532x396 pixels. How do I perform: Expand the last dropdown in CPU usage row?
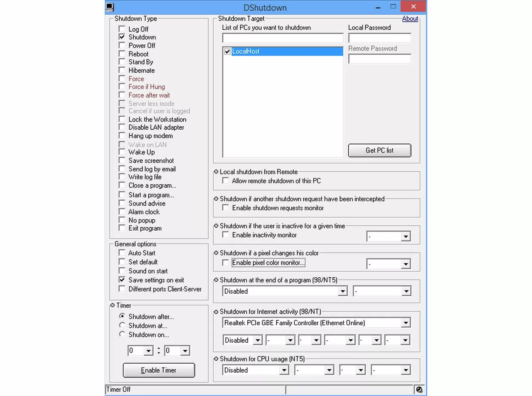coord(405,370)
